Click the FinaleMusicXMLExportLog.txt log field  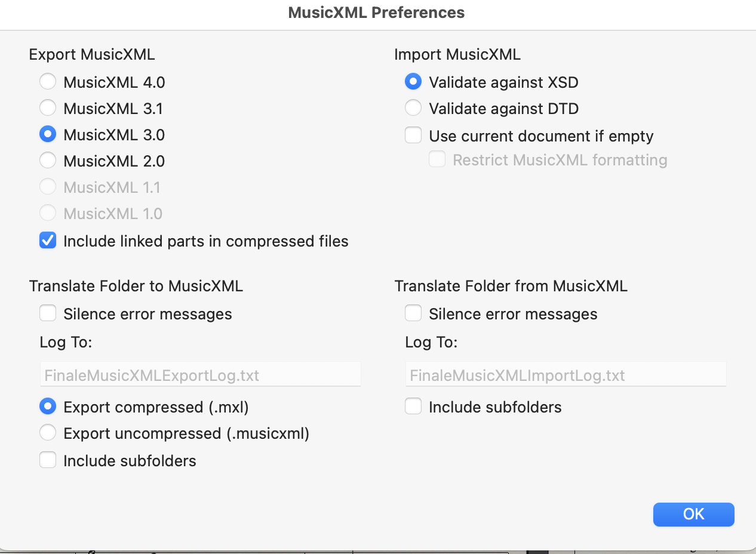coord(200,376)
